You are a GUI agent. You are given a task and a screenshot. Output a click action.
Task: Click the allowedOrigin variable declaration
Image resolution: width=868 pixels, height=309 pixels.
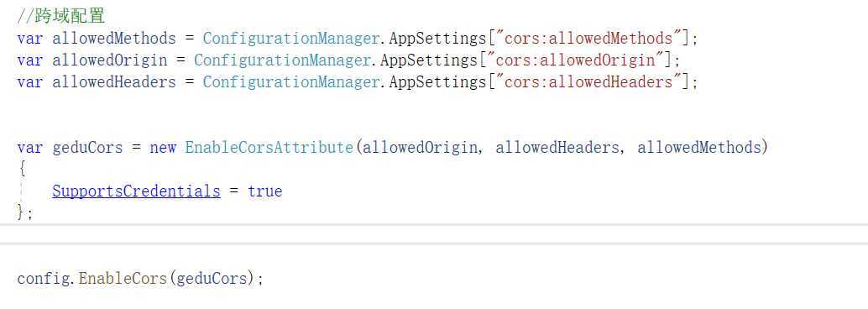(x=110, y=60)
